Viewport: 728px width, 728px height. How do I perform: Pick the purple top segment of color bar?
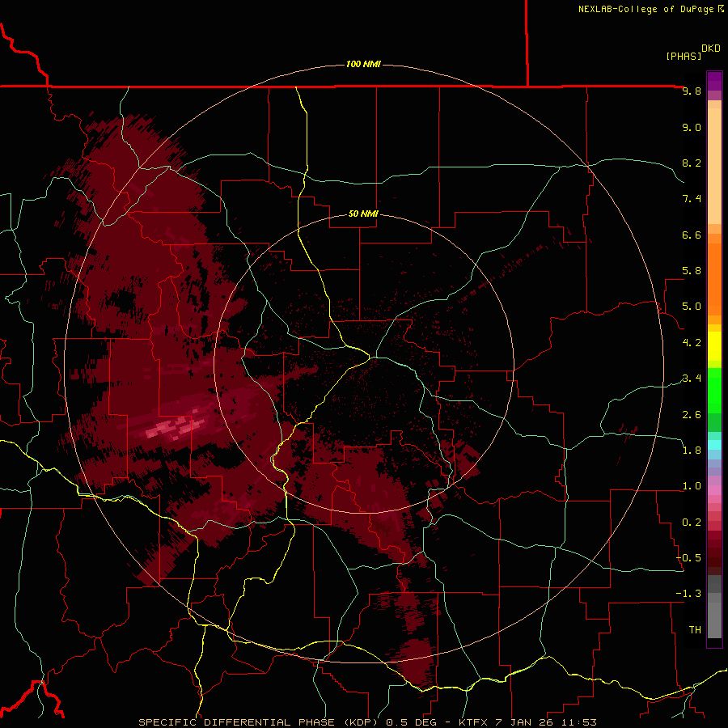714,81
